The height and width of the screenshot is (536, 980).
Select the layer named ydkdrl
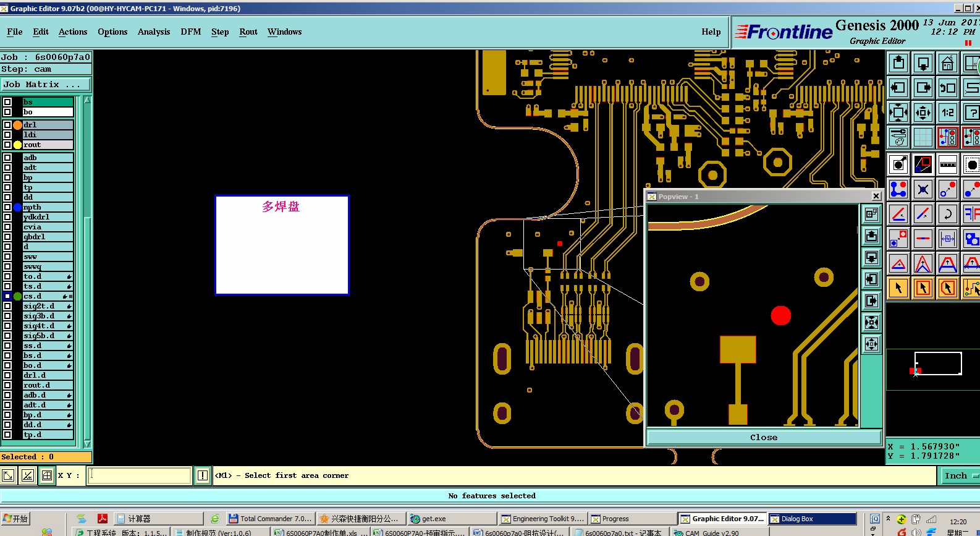(48, 217)
